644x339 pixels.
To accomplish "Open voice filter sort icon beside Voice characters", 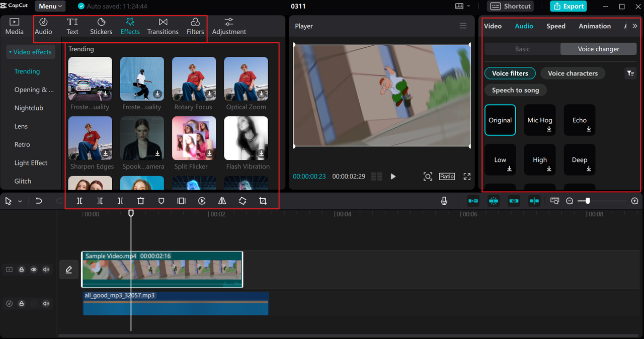I will click(x=630, y=73).
